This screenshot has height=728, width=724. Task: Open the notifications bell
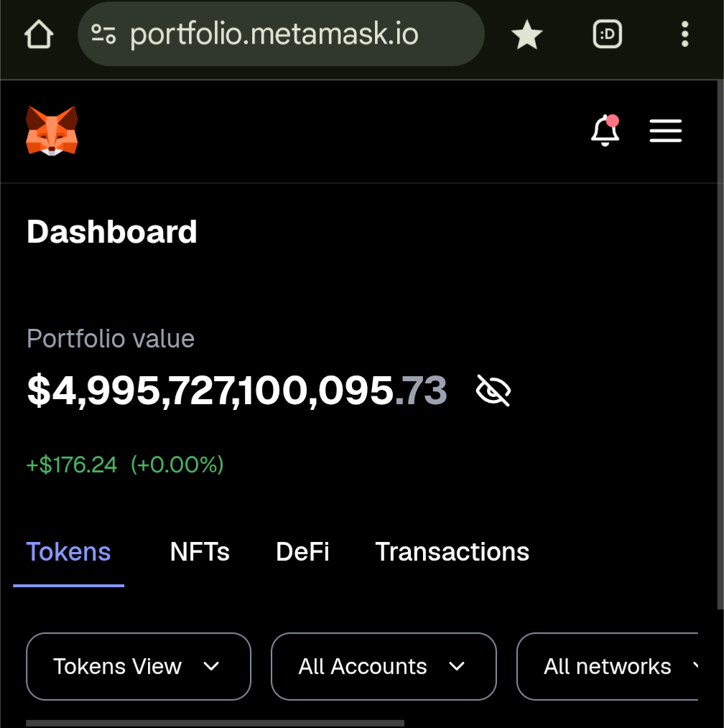click(605, 131)
